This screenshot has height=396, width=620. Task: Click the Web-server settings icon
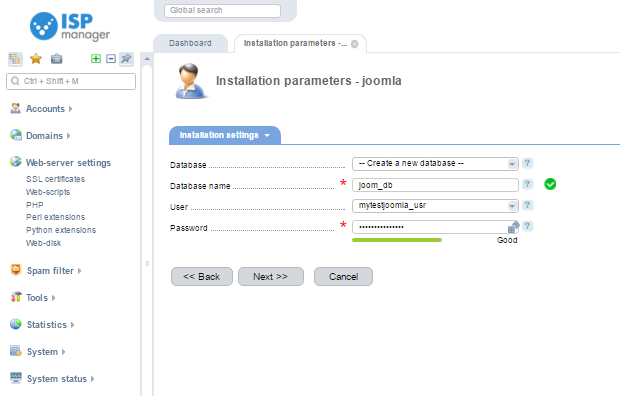point(16,161)
